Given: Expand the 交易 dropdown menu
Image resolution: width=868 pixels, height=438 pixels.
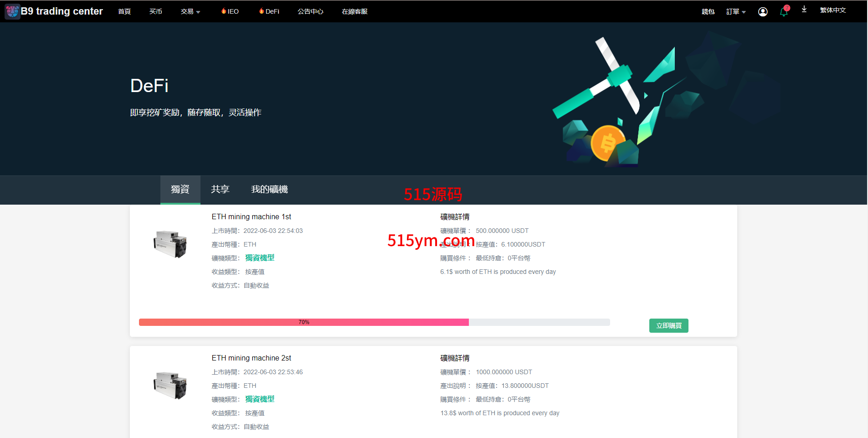Looking at the screenshot, I should point(190,11).
